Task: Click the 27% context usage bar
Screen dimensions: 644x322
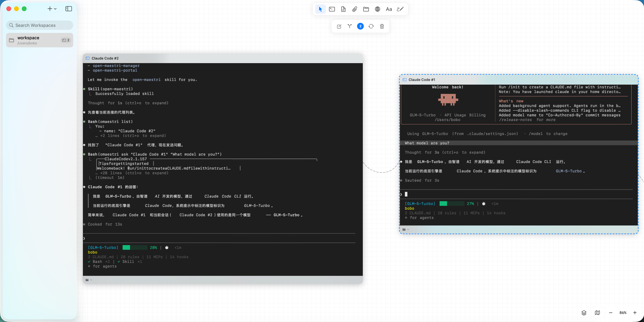Action: point(452,204)
